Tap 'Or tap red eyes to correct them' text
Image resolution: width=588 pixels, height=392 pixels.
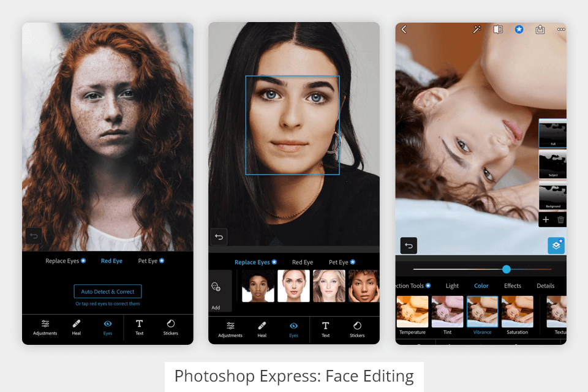tap(108, 304)
